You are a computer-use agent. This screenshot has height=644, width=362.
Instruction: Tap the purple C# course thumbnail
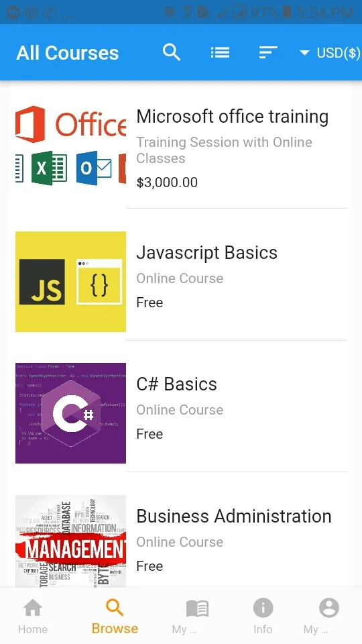(x=70, y=413)
